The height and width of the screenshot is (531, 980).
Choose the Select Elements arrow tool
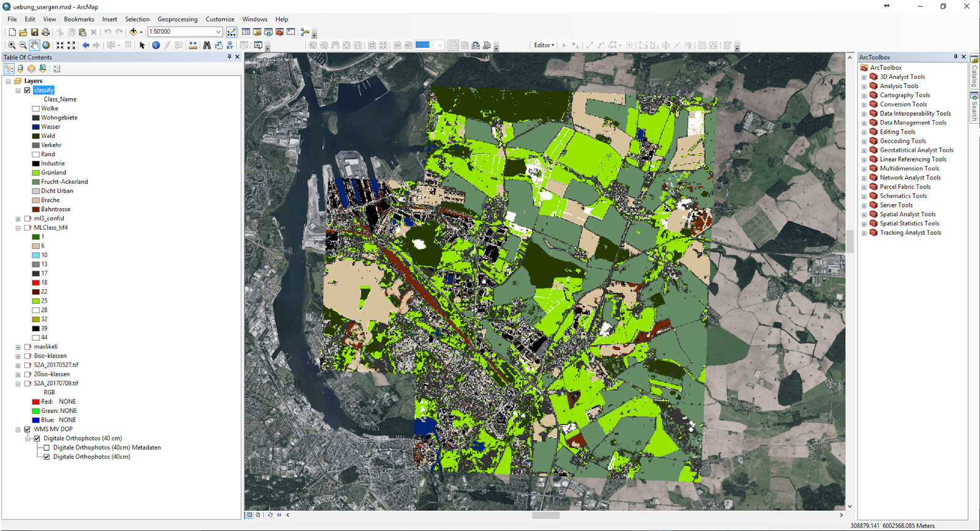[x=142, y=45]
